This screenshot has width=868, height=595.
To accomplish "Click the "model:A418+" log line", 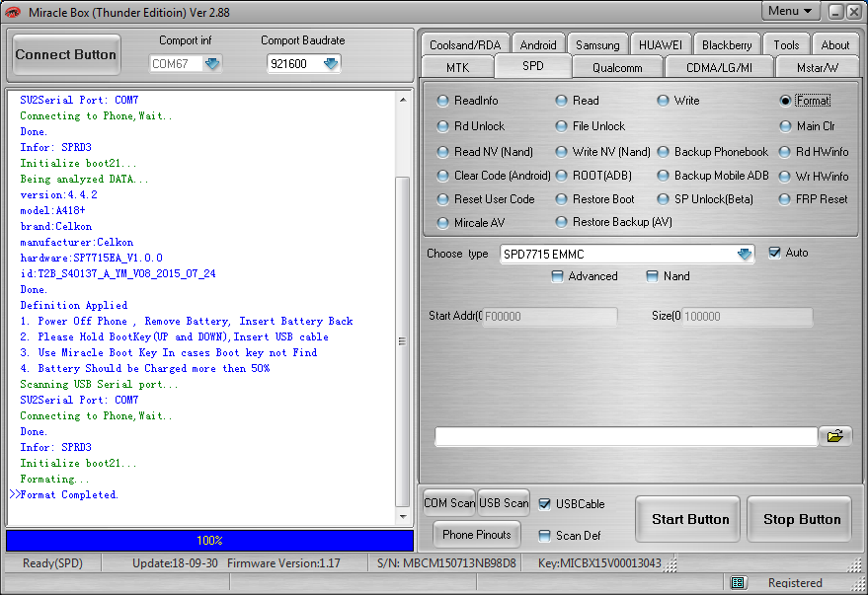I will (52, 211).
